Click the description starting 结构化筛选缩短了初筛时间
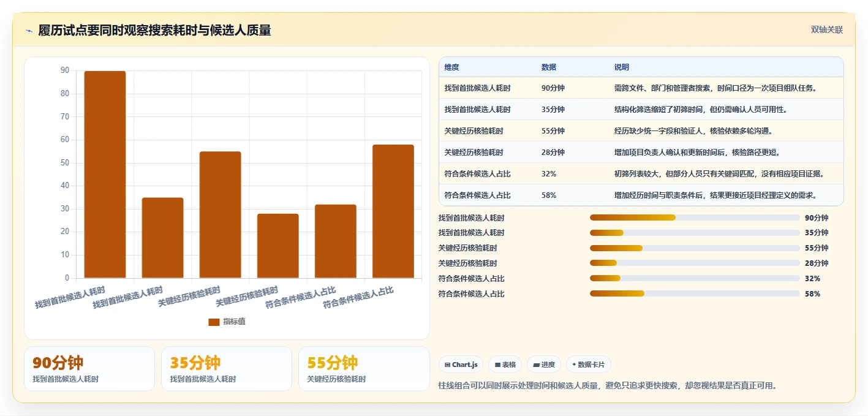868x416 pixels. [701, 110]
